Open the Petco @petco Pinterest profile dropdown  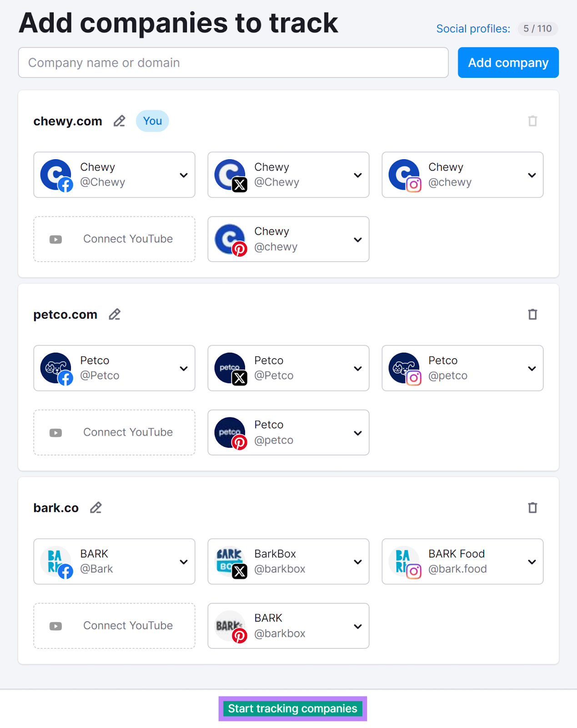coord(357,433)
